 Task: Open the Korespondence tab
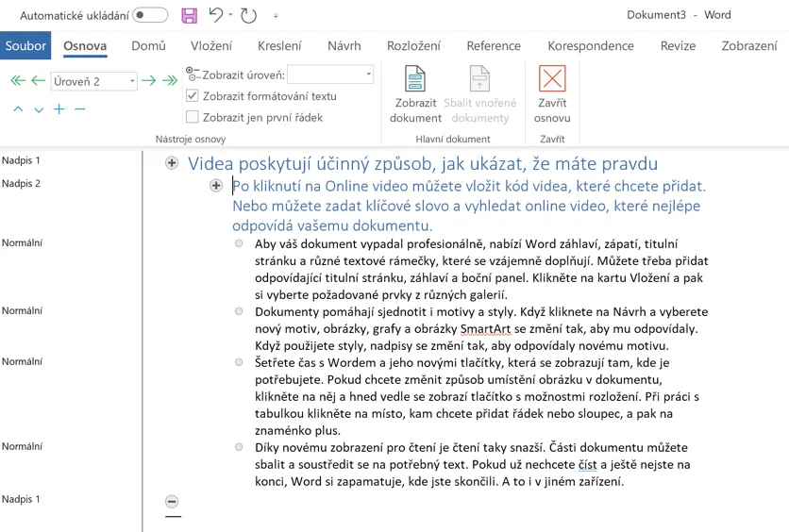pyautogui.click(x=591, y=46)
